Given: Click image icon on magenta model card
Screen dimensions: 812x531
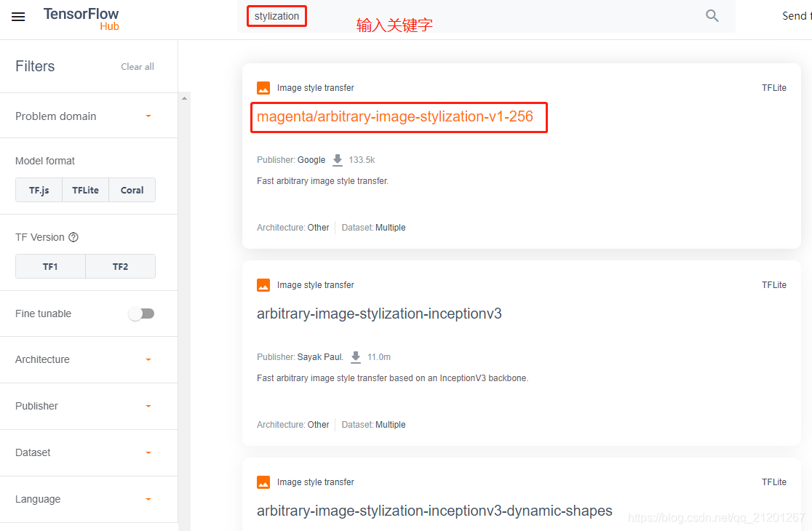Looking at the screenshot, I should tap(263, 88).
